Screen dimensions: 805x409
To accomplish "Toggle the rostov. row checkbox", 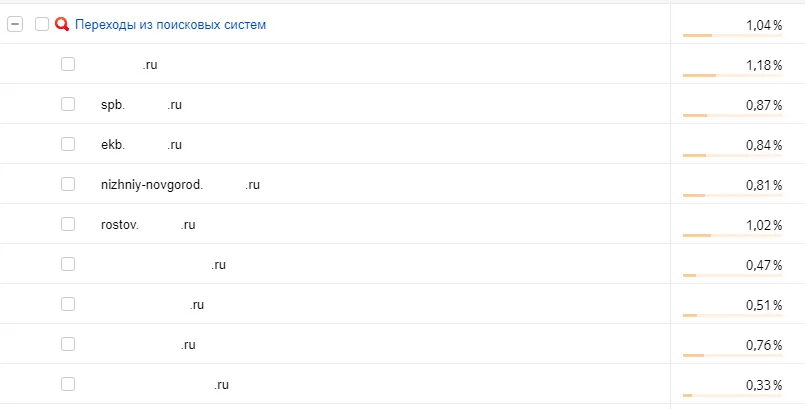I will point(68,224).
